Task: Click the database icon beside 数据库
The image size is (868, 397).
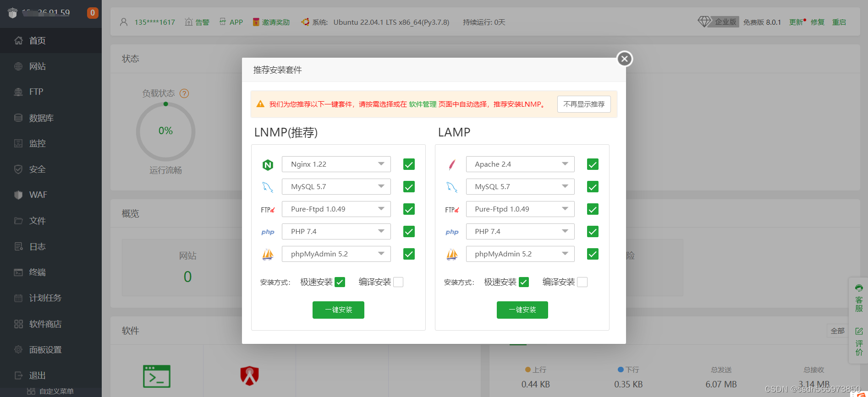Action: click(x=18, y=118)
